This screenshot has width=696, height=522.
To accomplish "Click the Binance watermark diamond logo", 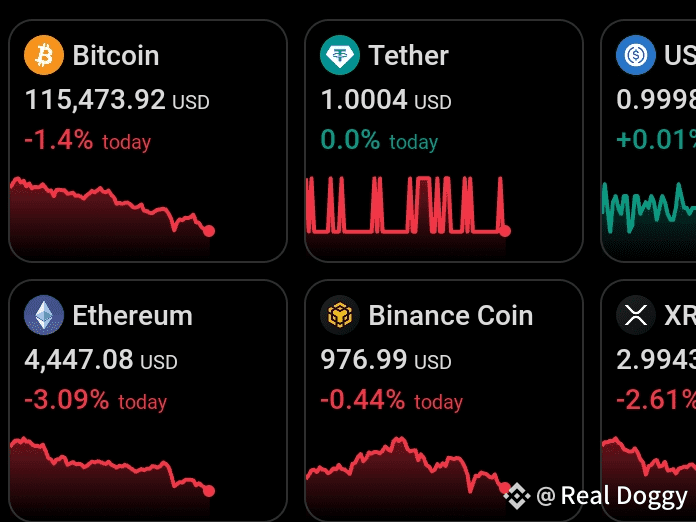I will (x=517, y=495).
